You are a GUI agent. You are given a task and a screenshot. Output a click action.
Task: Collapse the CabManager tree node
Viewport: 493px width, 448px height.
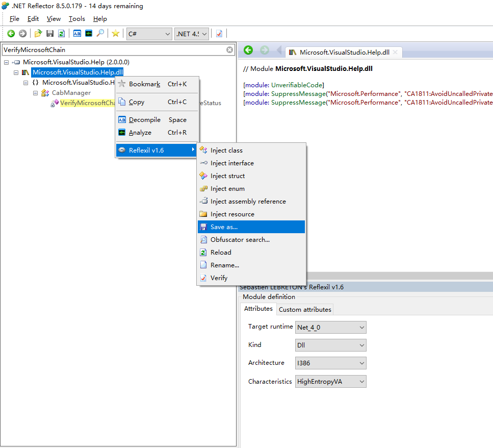[35, 92]
